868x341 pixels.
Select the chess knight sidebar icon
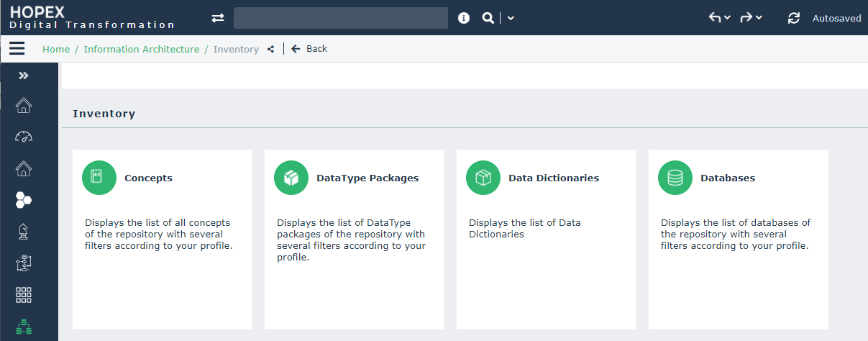(24, 232)
